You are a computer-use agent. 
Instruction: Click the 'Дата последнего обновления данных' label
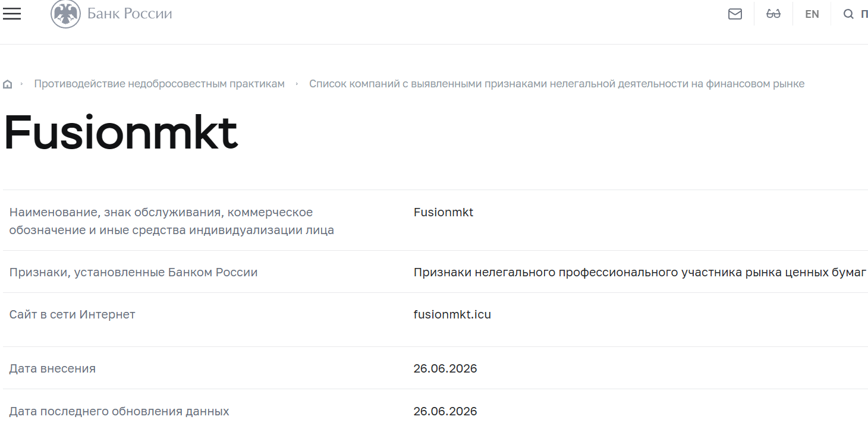point(119,411)
